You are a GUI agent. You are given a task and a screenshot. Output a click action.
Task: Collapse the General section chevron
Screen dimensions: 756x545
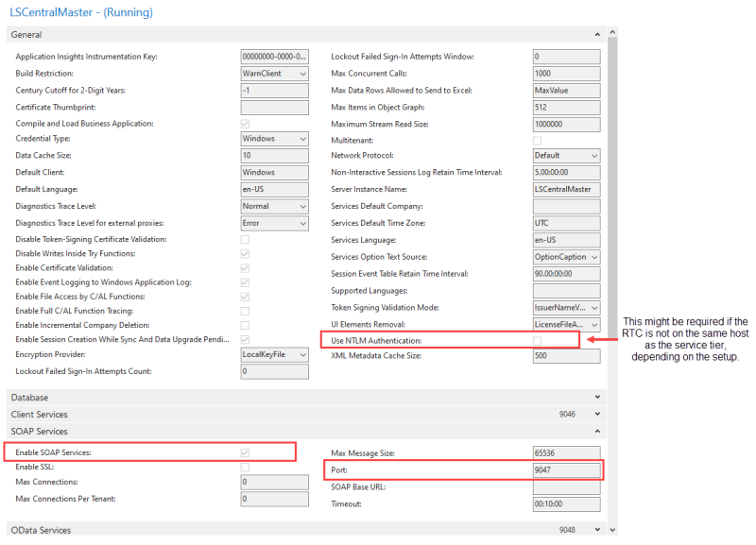(597, 35)
